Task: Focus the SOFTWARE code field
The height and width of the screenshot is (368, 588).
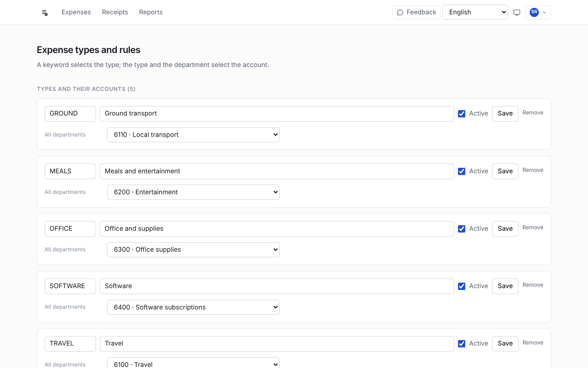Action: tap(70, 286)
